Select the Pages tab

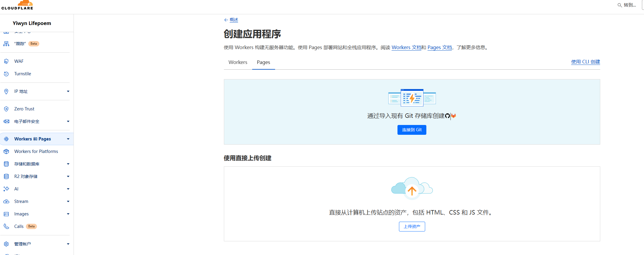263,62
